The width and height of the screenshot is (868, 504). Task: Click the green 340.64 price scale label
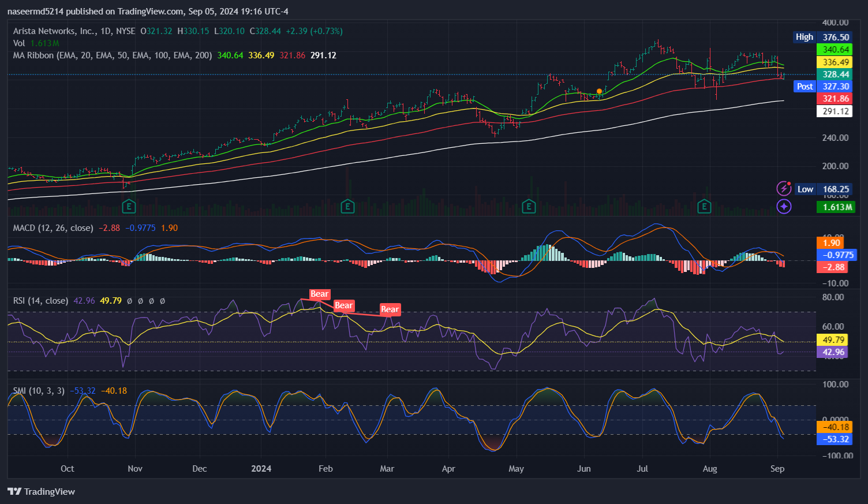pos(835,50)
